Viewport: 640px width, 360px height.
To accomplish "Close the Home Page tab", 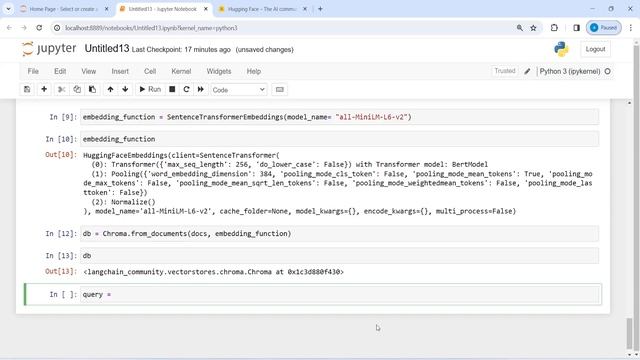I will click(107, 9).
